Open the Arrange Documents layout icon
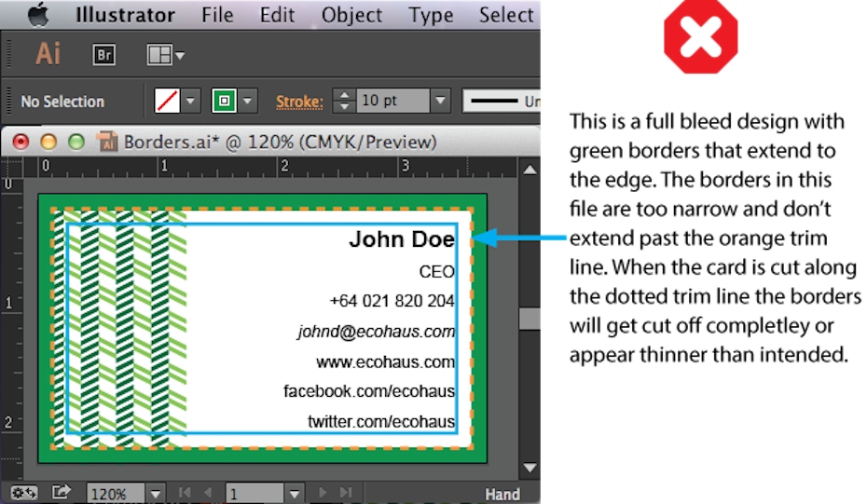The image size is (867, 504). (165, 55)
